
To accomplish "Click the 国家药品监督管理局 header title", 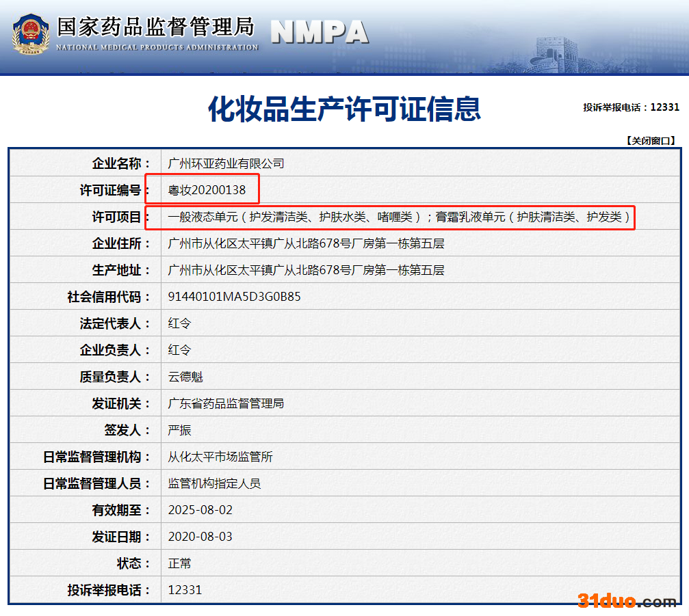I will pos(156,27).
